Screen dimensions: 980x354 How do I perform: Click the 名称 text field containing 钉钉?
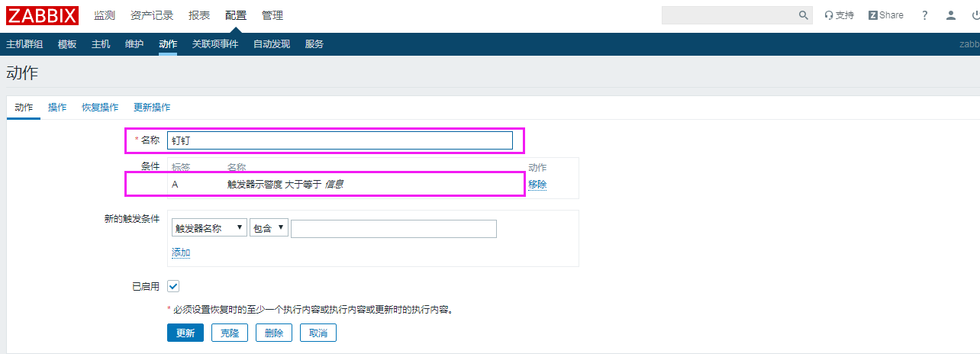(340, 140)
